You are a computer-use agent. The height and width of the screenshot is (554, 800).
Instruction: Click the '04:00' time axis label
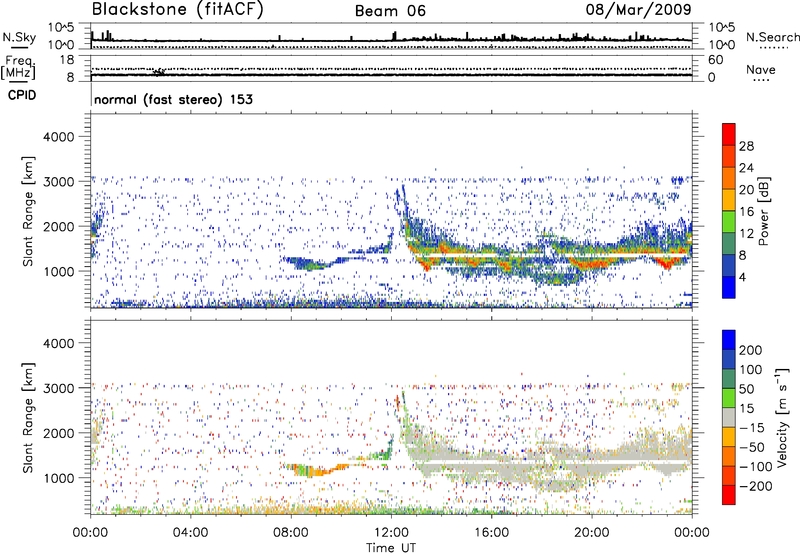coord(190,533)
